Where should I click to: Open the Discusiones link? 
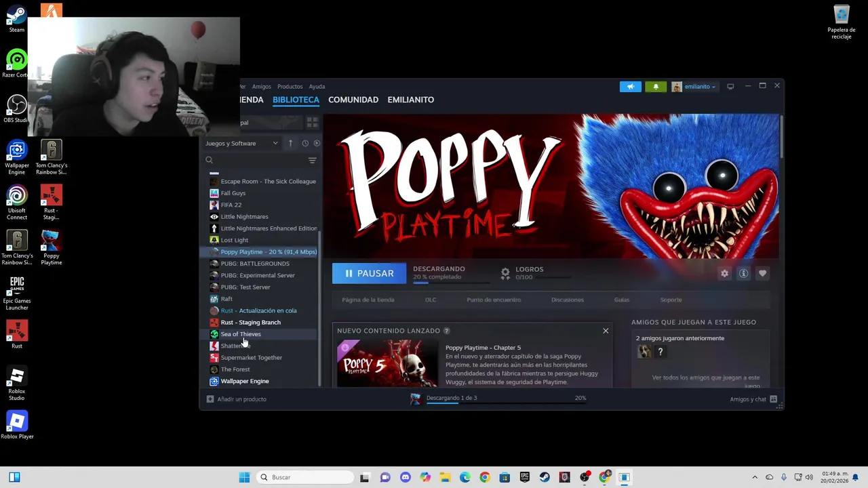[568, 300]
